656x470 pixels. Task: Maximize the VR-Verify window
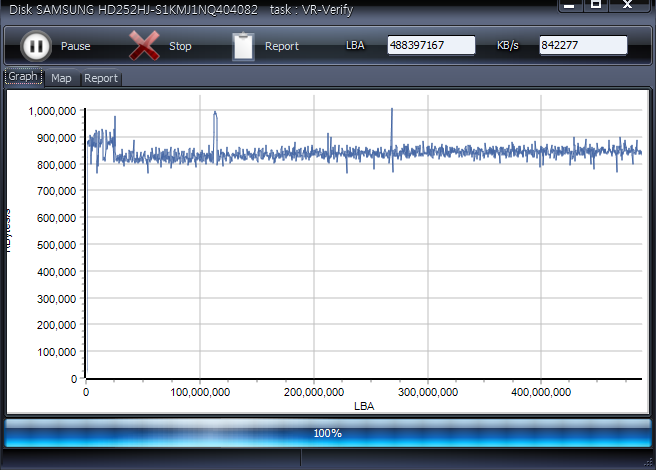[x=596, y=5]
